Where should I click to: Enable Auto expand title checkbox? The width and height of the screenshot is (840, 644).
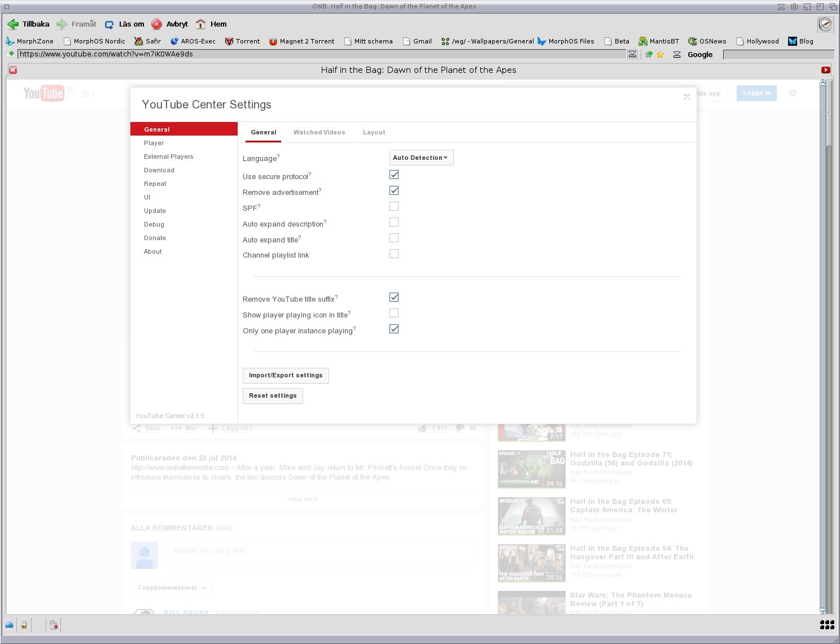click(x=394, y=238)
